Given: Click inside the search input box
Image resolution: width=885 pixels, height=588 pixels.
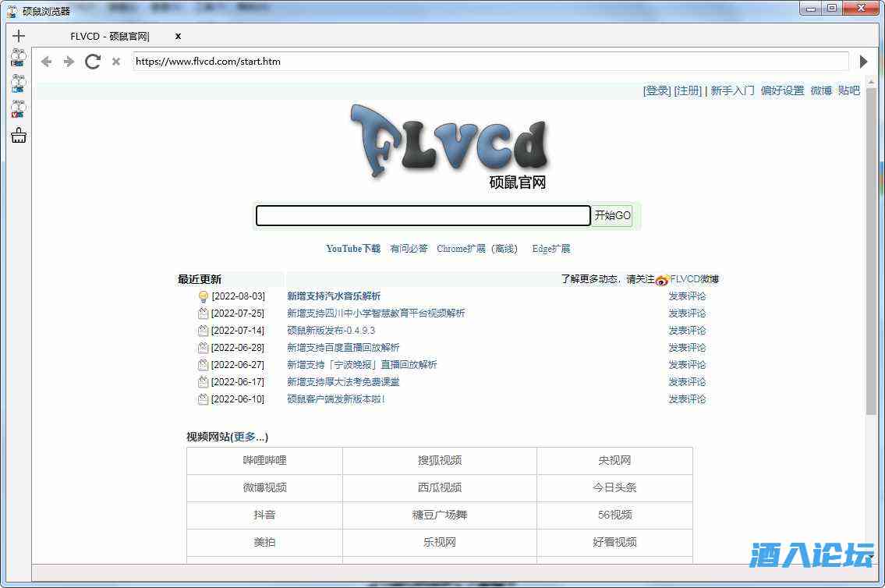Looking at the screenshot, I should coord(423,216).
